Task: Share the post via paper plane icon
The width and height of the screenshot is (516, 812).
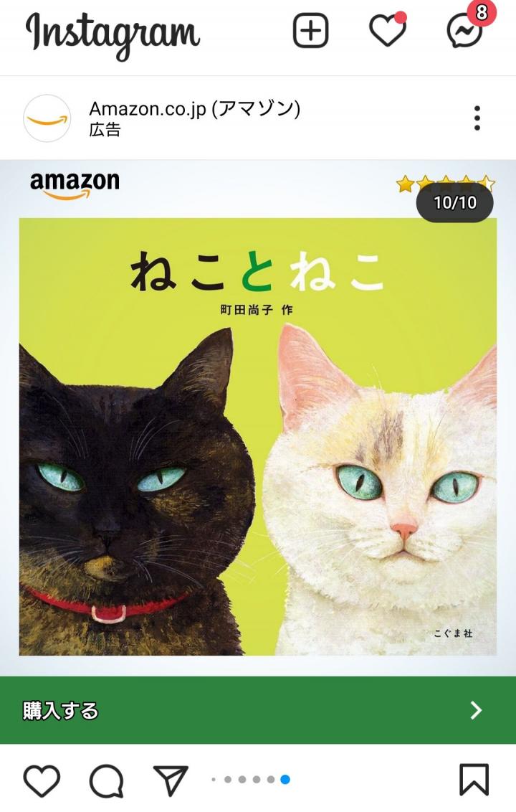Action: click(x=171, y=780)
